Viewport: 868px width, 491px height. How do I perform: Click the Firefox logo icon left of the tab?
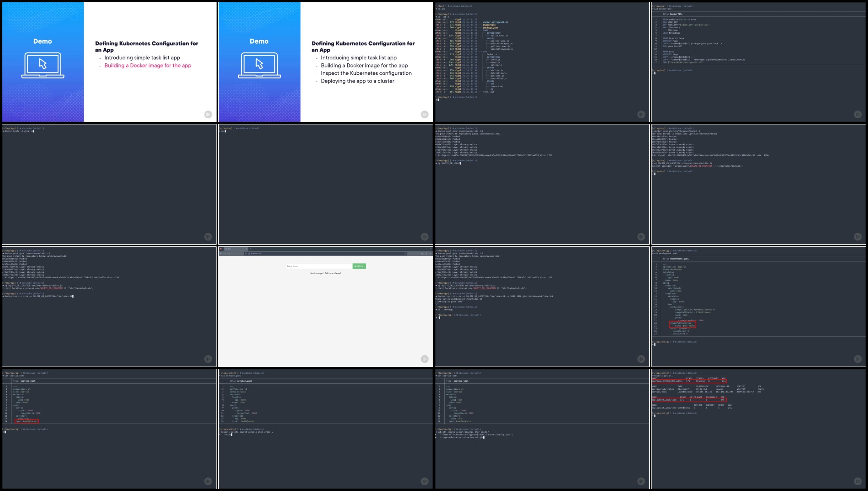[220, 249]
